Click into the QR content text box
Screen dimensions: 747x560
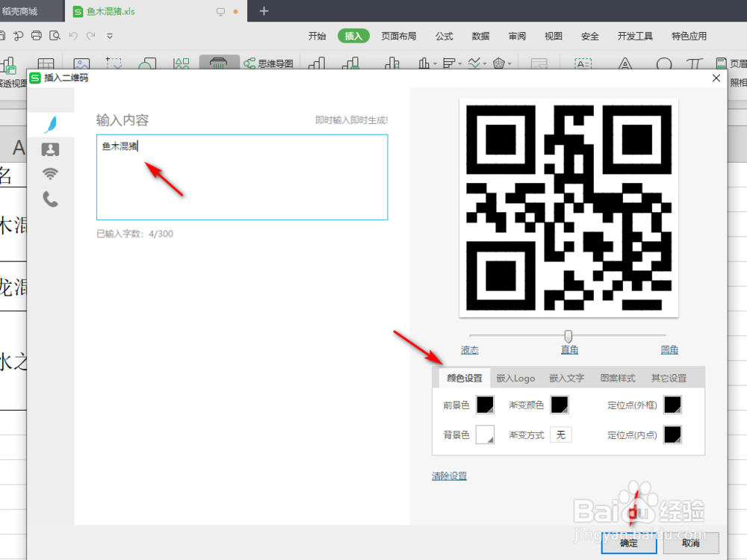242,177
